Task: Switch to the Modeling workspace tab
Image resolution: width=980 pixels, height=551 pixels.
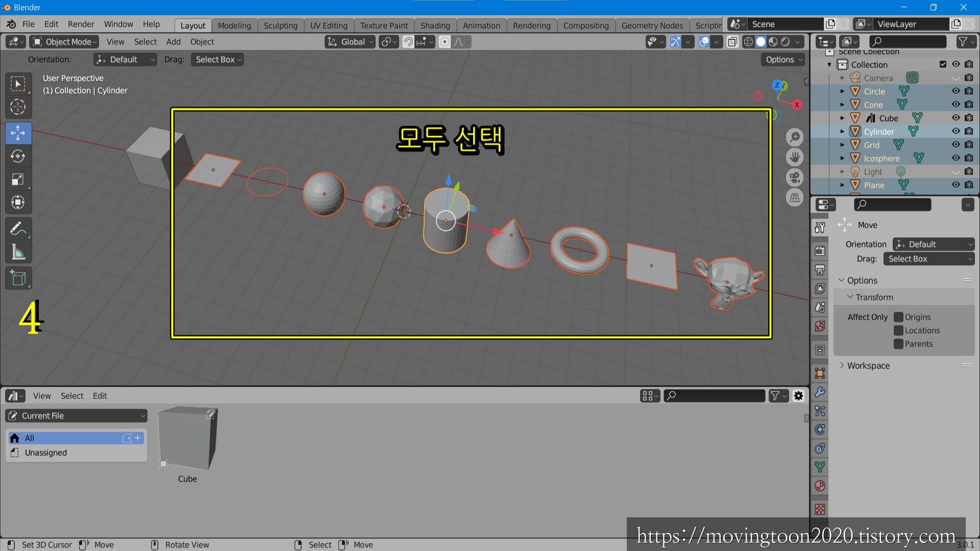Action: pyautogui.click(x=234, y=26)
